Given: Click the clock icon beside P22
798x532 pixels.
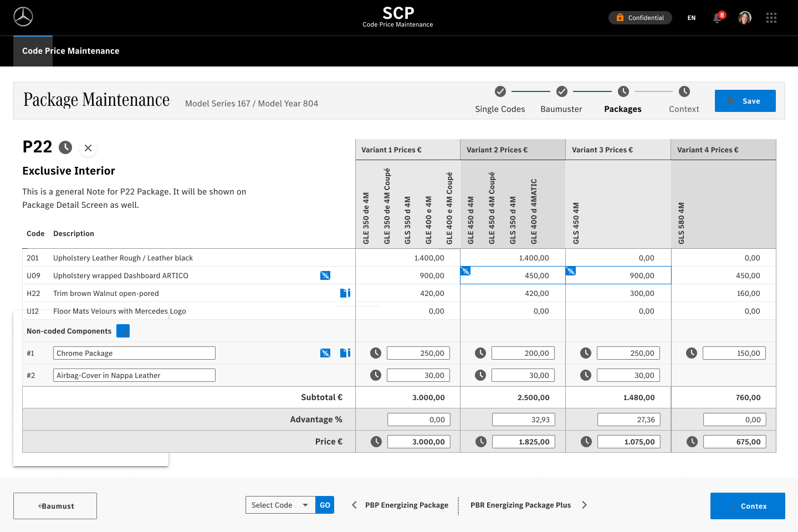Looking at the screenshot, I should point(65,147).
